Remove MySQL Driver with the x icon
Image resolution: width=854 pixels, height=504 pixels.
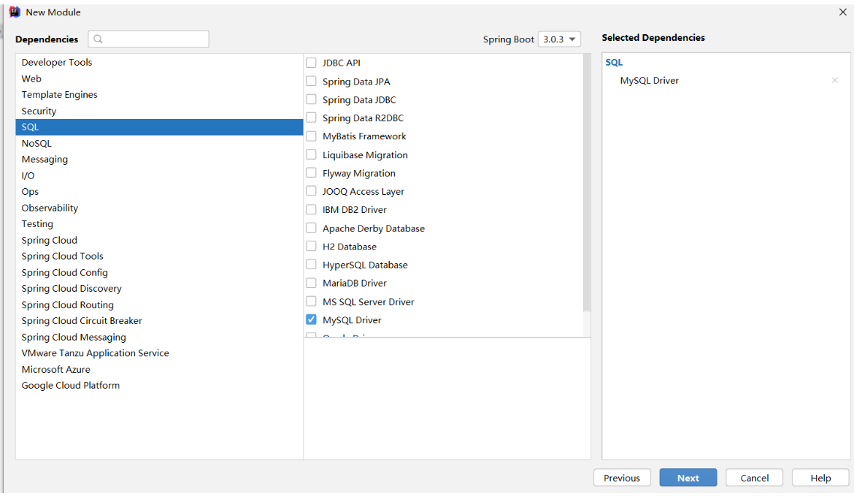(834, 80)
